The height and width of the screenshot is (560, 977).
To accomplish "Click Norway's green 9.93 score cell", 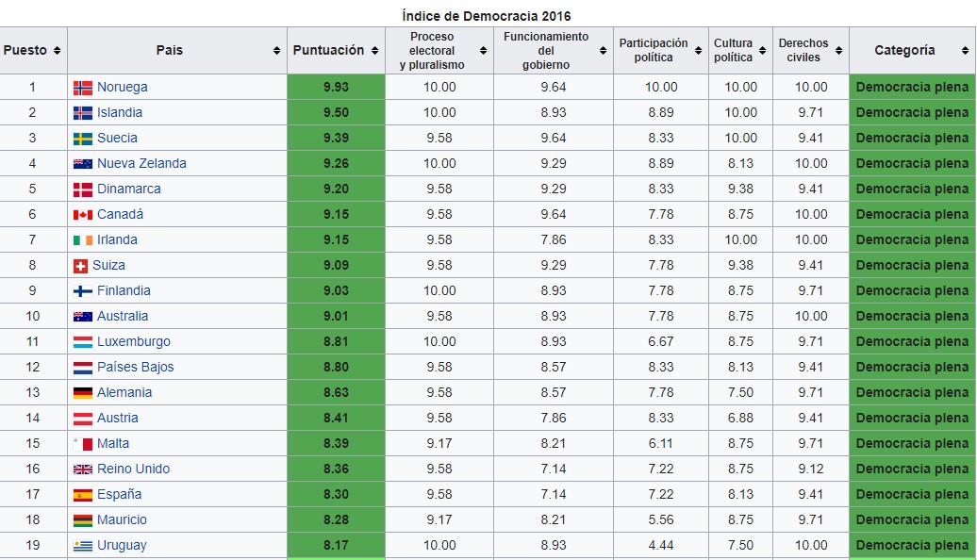I will pyautogui.click(x=336, y=88).
